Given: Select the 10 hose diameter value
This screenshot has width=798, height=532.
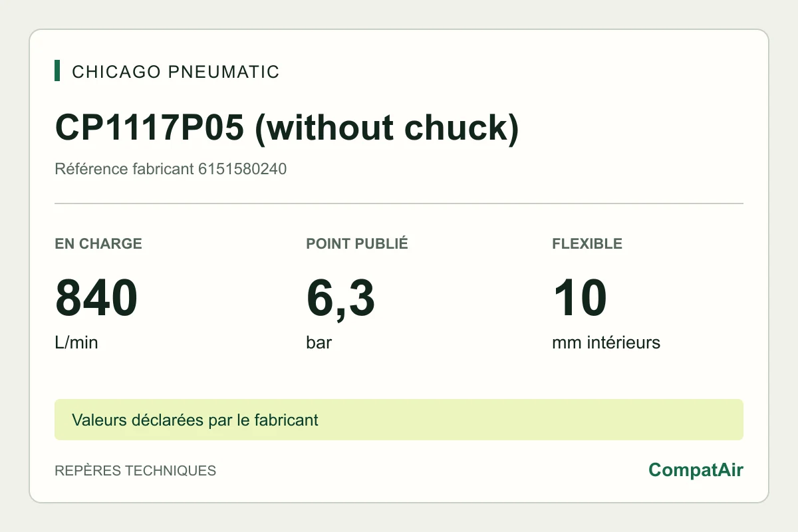Looking at the screenshot, I should click(580, 299).
